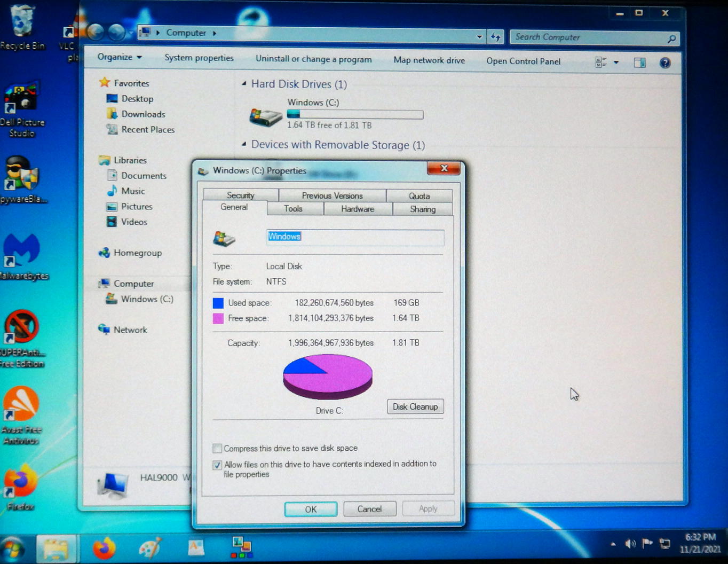Open the address bar history dropdown

pos(479,37)
